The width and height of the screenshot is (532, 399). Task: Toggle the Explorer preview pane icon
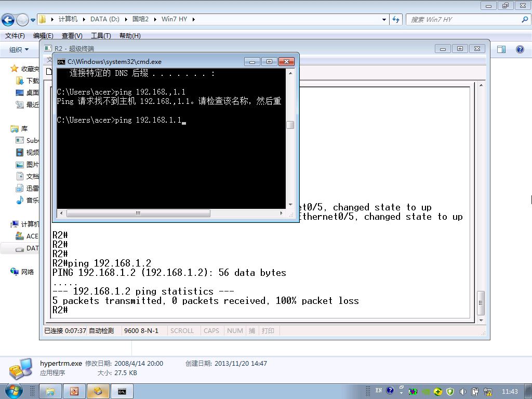click(501, 49)
